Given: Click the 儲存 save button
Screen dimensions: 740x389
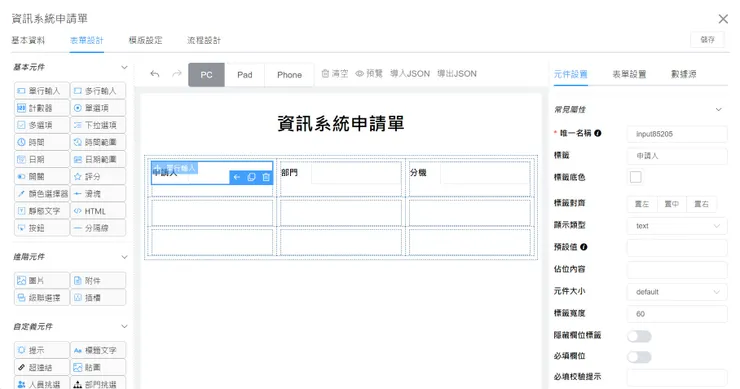Looking at the screenshot, I should (707, 40).
